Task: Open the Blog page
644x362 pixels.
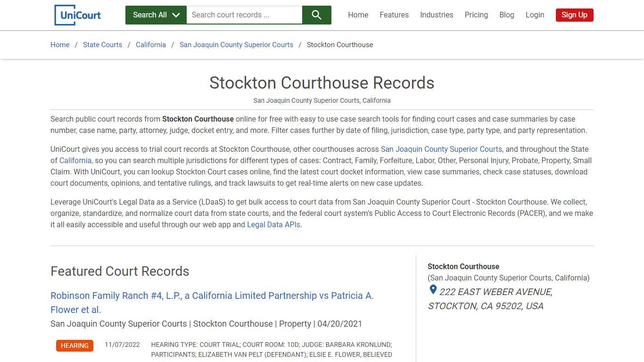Action: click(507, 15)
